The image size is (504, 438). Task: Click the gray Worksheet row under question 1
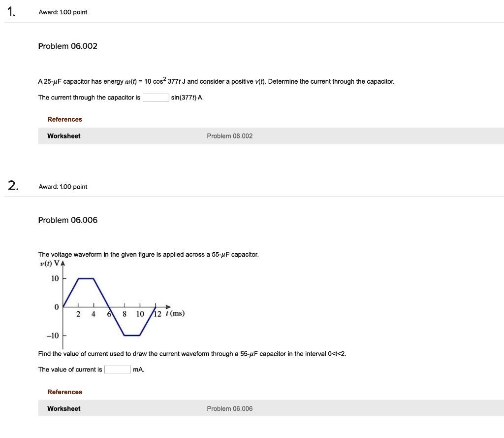(x=271, y=136)
